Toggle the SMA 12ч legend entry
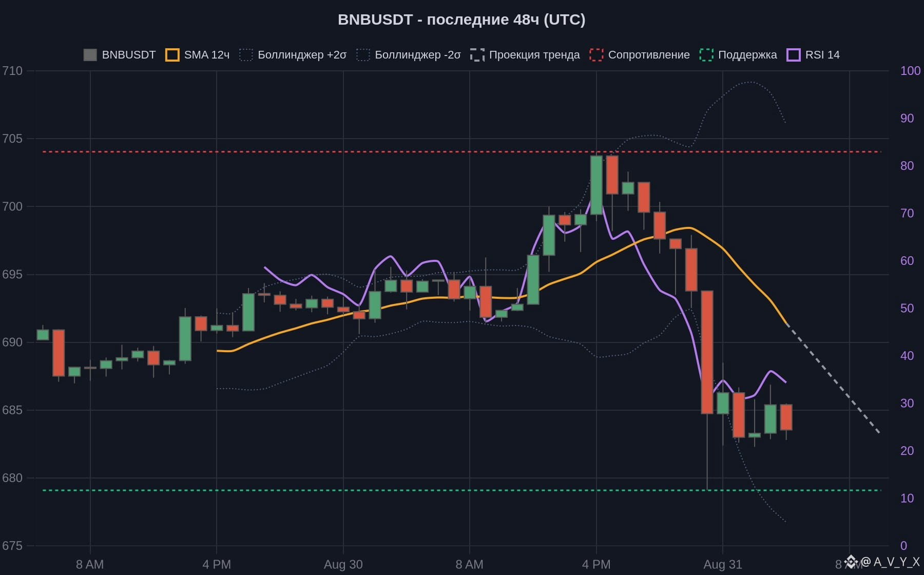The width and height of the screenshot is (924, 575). click(197, 55)
